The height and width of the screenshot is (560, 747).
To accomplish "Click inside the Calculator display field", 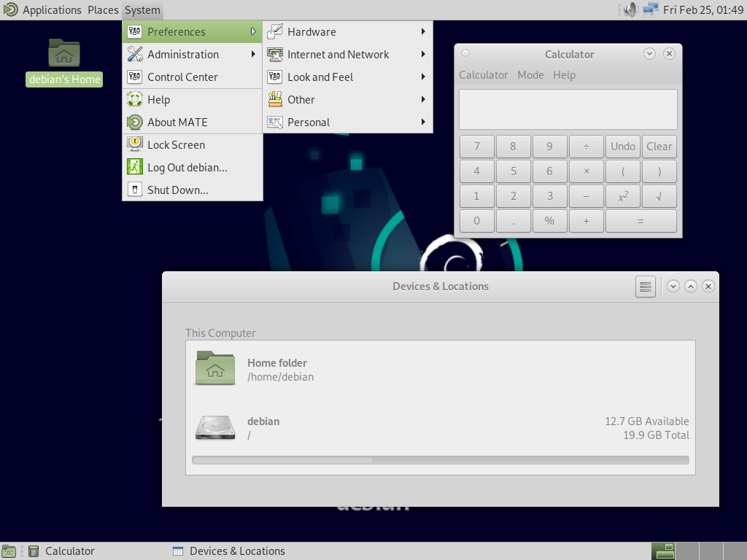I will point(568,109).
